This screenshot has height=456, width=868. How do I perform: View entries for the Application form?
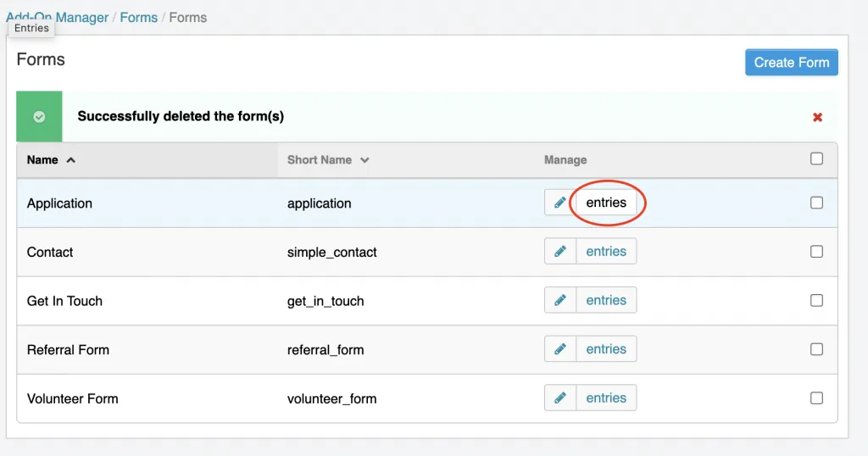click(x=606, y=203)
